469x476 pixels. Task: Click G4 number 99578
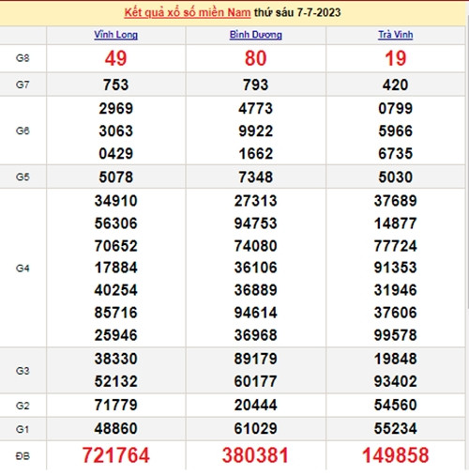[x=396, y=335]
